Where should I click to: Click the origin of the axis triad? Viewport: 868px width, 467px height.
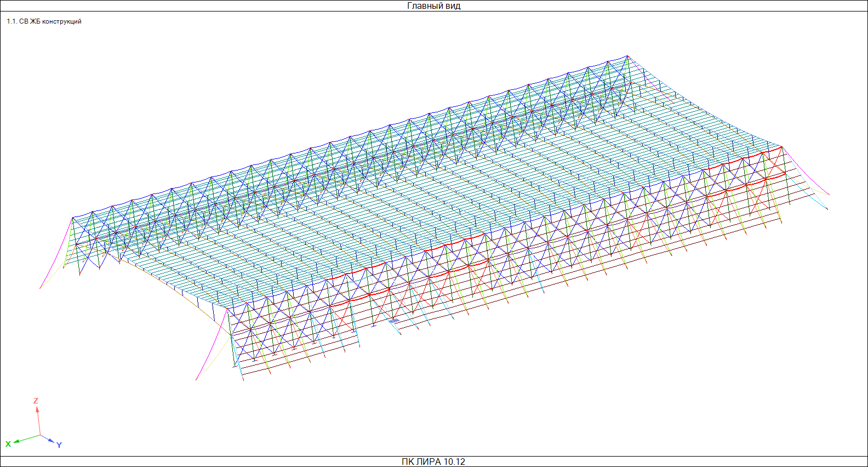[40, 435]
